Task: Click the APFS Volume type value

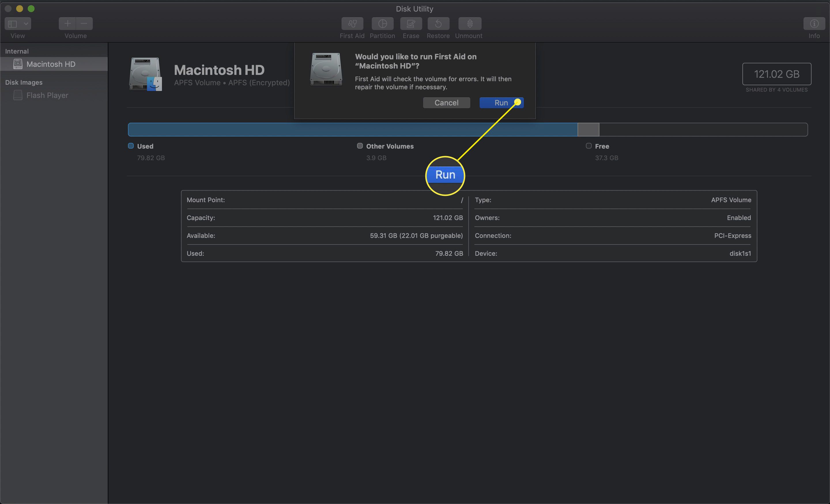Action: point(731,200)
